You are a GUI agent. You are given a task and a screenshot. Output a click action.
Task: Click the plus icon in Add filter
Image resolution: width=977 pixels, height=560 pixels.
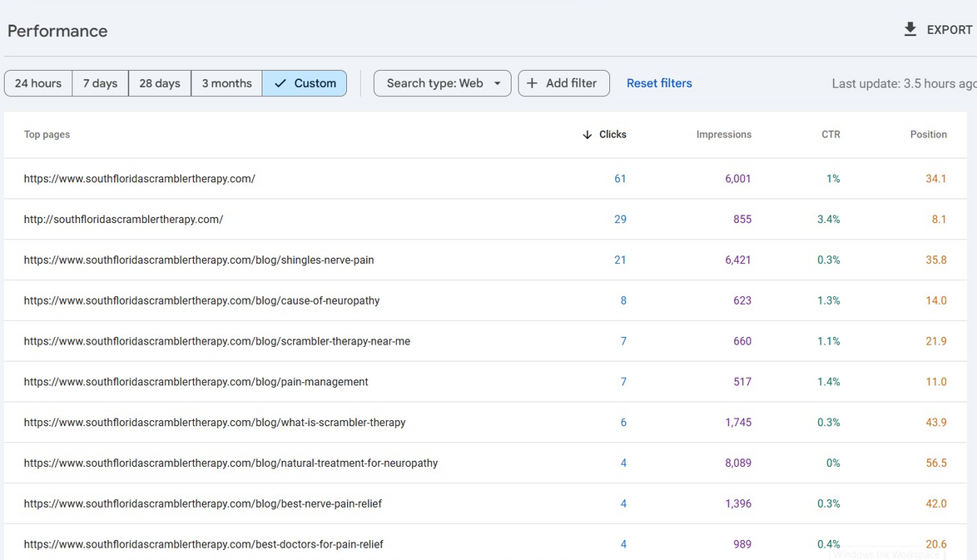[x=532, y=83]
